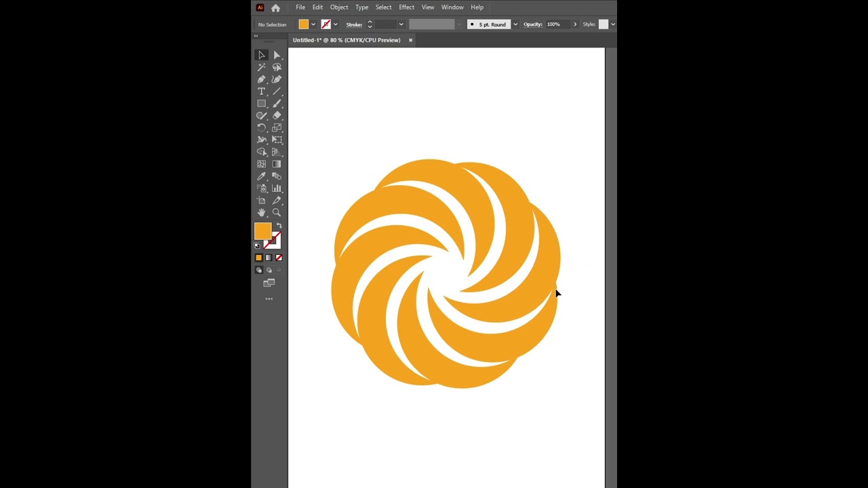The width and height of the screenshot is (868, 488).
Task: Click the orange Fill box in toolbar
Action: click(262, 231)
